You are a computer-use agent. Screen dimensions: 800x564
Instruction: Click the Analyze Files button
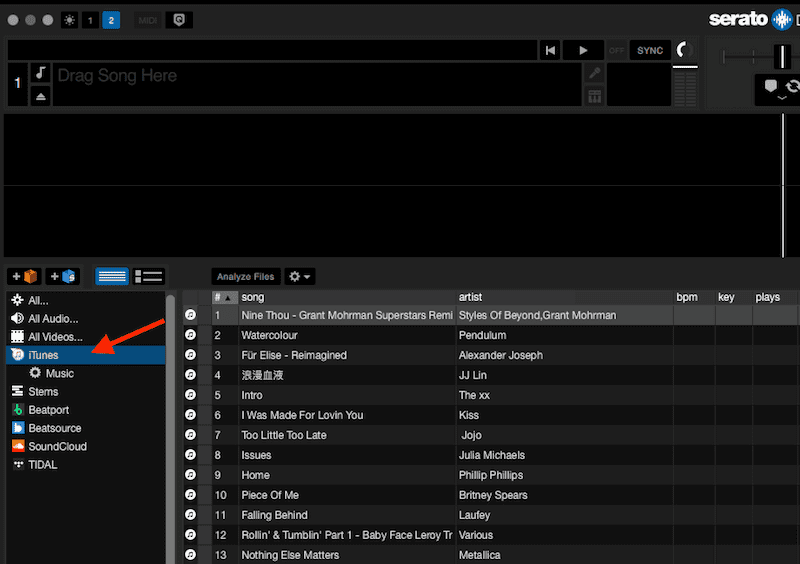pyautogui.click(x=246, y=277)
